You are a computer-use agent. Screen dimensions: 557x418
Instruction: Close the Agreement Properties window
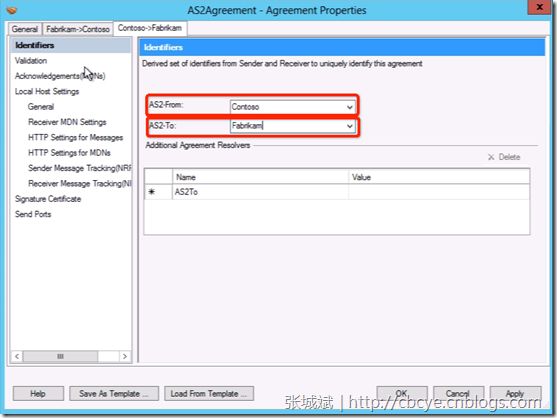pos(540,7)
